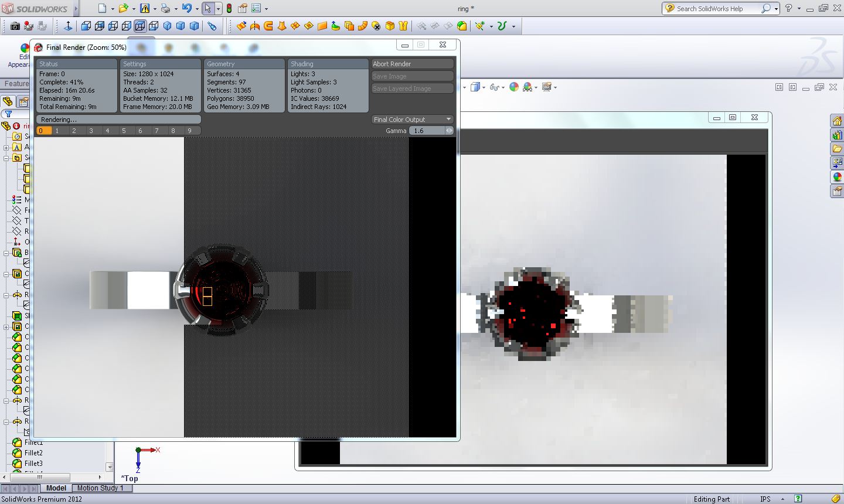
Task: Select Fillet3 in the feature tree
Action: click(33, 463)
